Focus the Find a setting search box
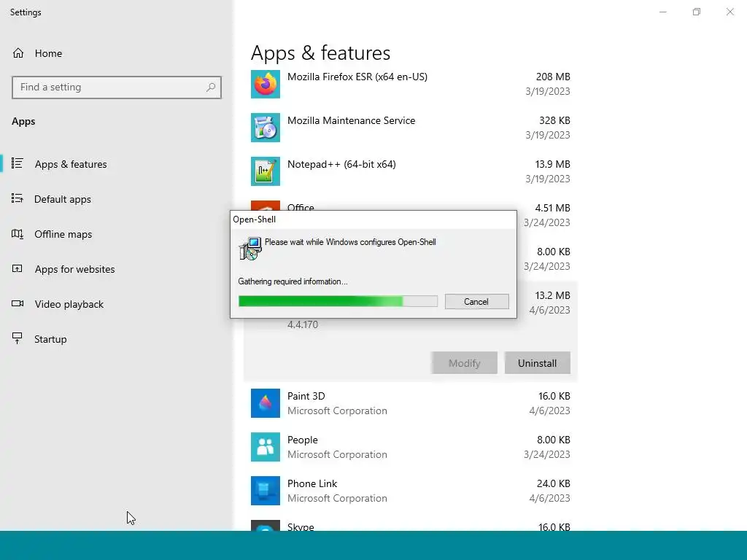 point(116,87)
